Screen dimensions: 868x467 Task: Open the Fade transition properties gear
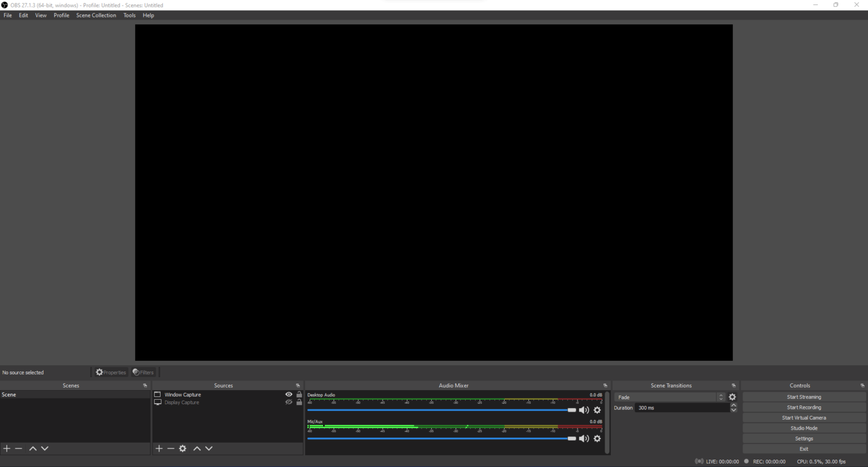point(732,397)
